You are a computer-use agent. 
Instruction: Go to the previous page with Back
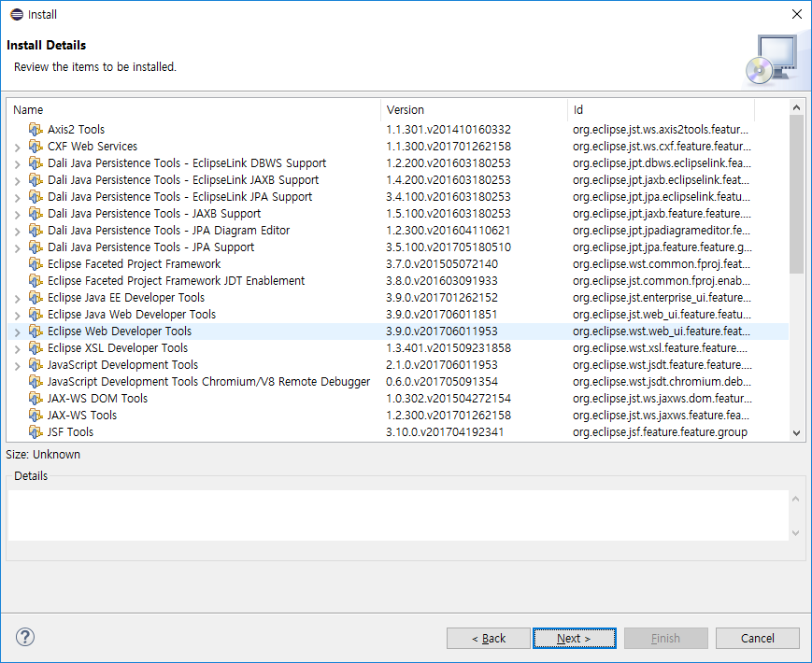point(489,638)
